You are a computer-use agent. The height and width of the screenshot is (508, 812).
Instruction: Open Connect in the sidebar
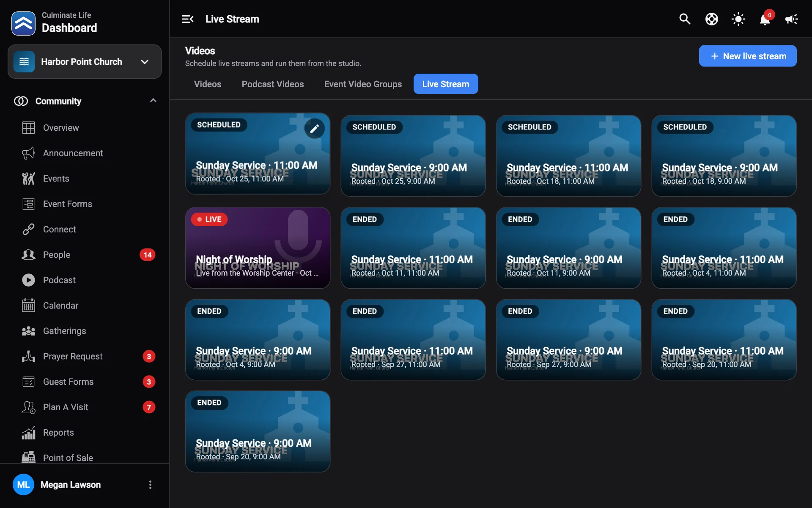pos(85,229)
